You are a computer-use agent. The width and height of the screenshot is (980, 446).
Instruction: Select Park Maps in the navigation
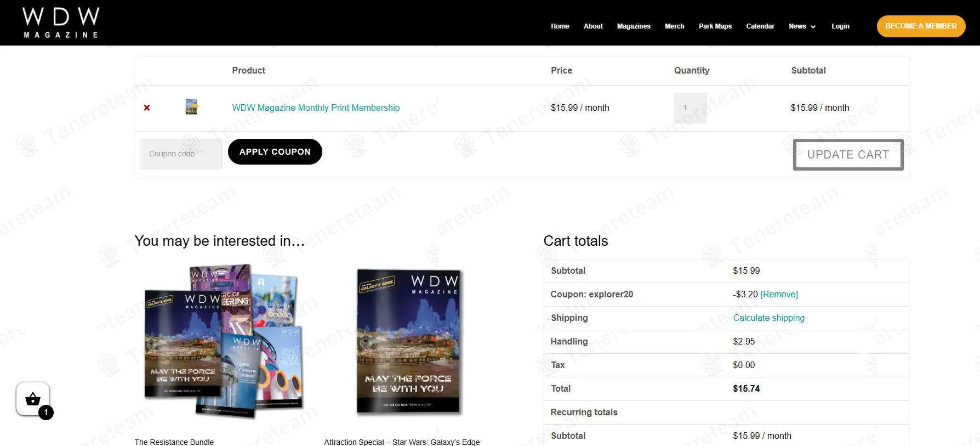pos(715,26)
